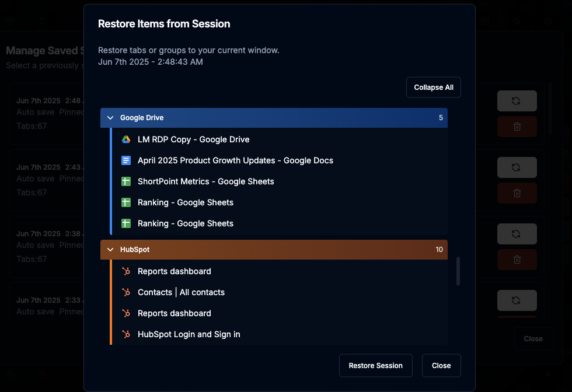The image size is (572, 392).
Task: Click the restore icon for the 2:38 background session
Action: (x=517, y=234)
